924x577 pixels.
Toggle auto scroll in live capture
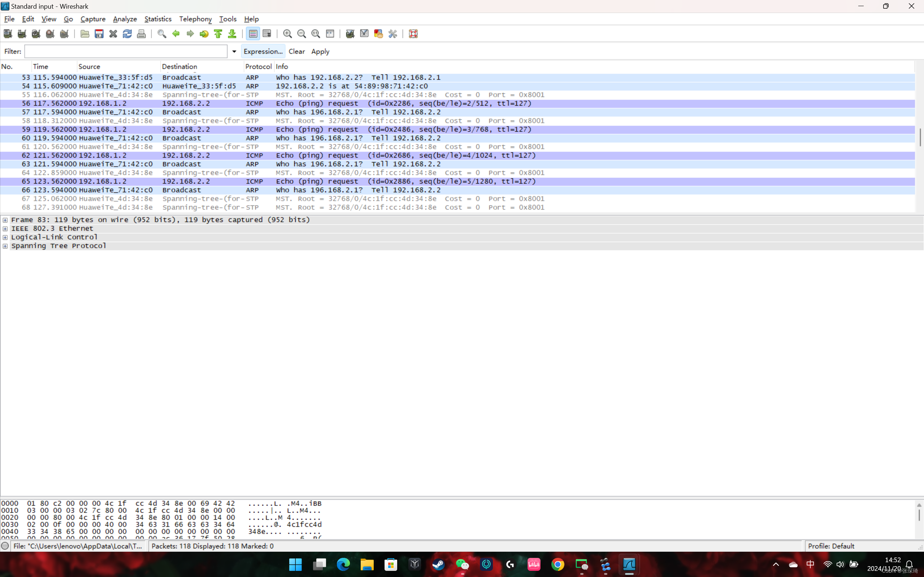tap(267, 34)
